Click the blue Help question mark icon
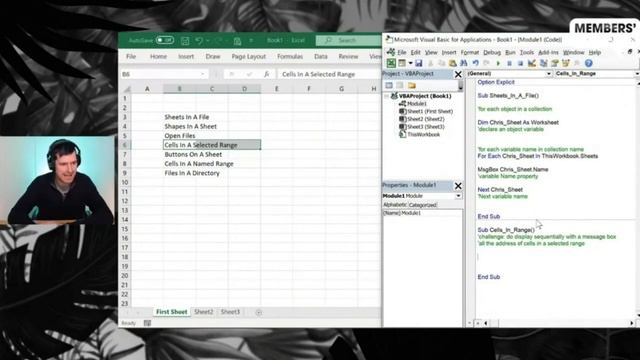The width and height of the screenshot is (640, 360). tap(588, 63)
